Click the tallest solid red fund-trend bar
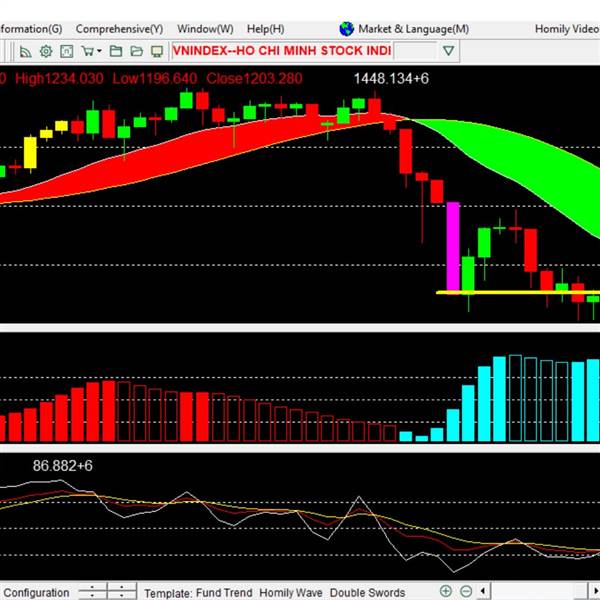 tap(109, 411)
